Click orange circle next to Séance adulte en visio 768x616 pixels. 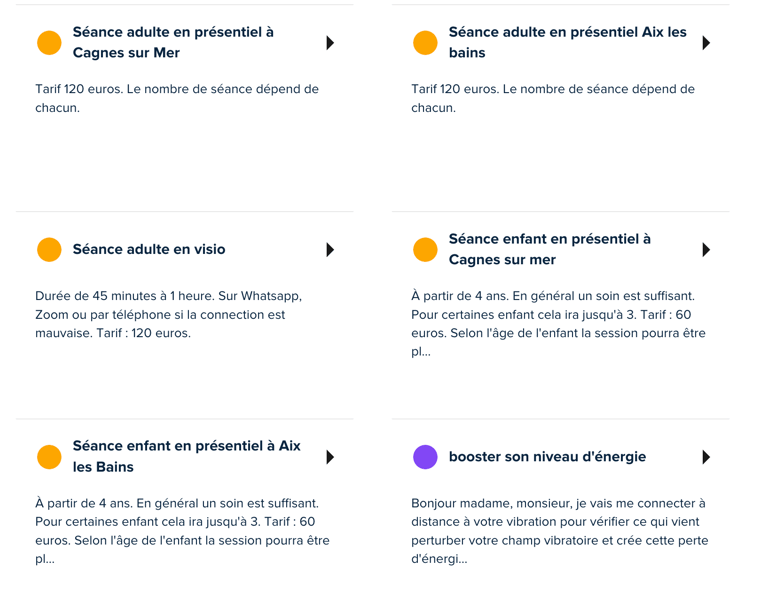49,250
